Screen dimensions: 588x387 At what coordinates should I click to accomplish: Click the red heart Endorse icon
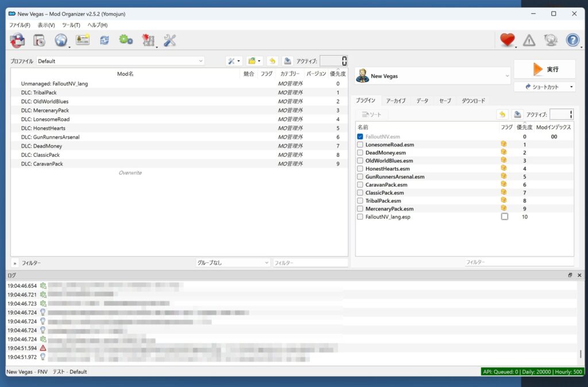coord(506,40)
